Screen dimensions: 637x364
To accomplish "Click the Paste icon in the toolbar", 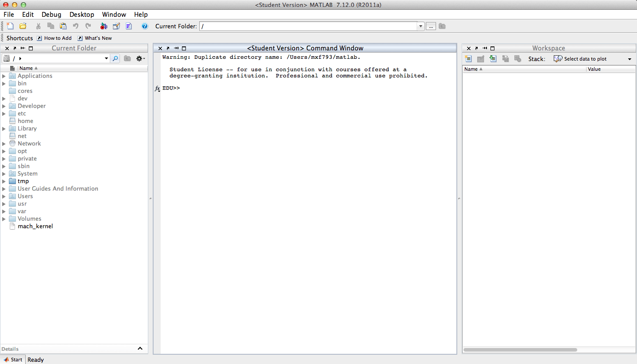I will click(x=63, y=26).
